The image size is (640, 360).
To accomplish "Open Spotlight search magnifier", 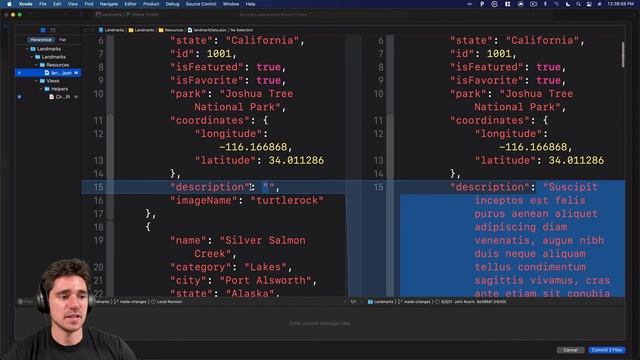I will [578, 4].
